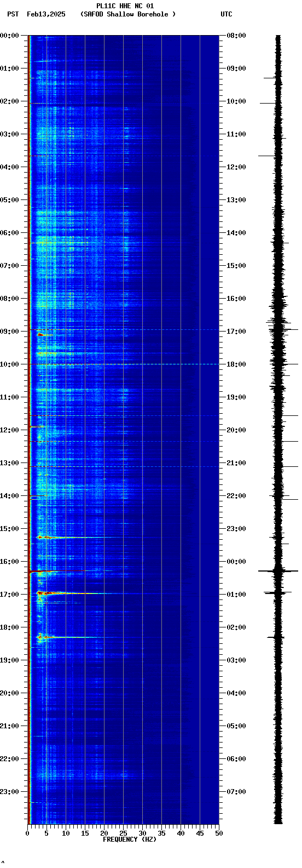Click the "16:00" label on UTC axis

click(236, 299)
